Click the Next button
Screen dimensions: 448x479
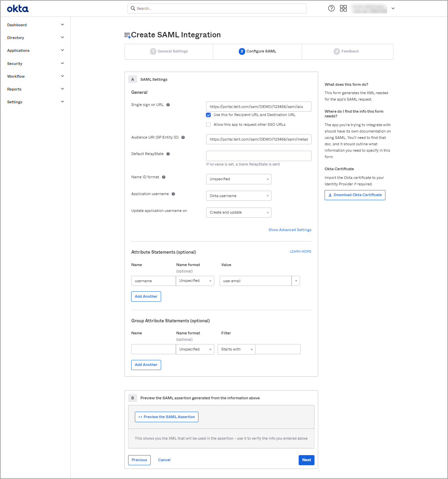(x=306, y=460)
